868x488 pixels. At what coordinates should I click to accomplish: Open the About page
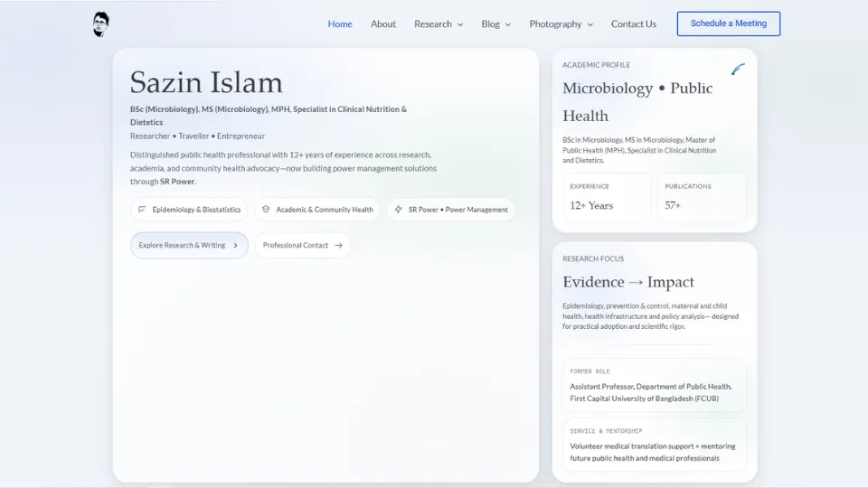(383, 24)
